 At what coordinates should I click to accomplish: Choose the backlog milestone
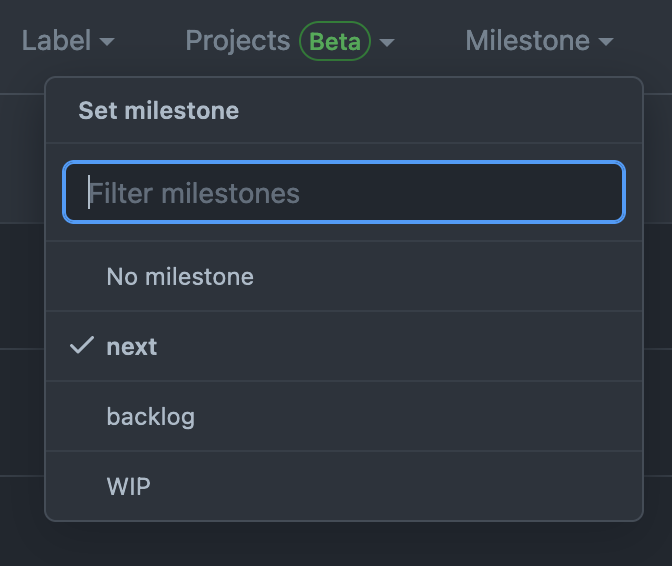151,416
